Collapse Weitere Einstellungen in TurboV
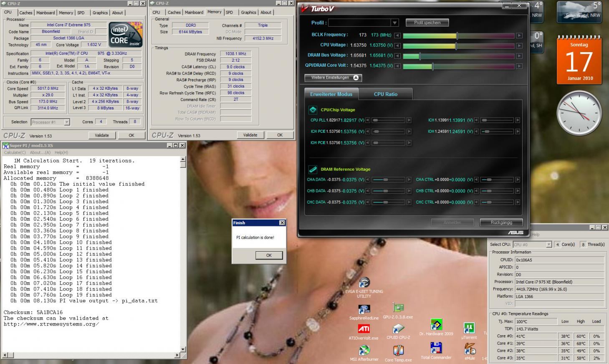The height and width of the screenshot is (364, 609). point(333,78)
